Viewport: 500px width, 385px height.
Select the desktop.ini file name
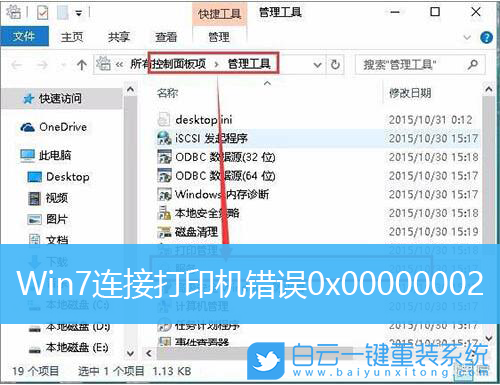(204, 119)
